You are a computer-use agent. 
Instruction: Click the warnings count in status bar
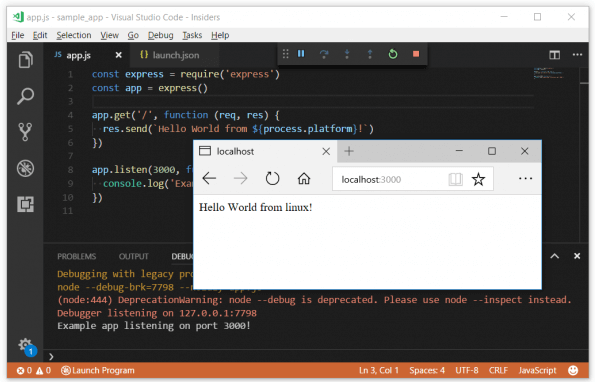(x=43, y=370)
